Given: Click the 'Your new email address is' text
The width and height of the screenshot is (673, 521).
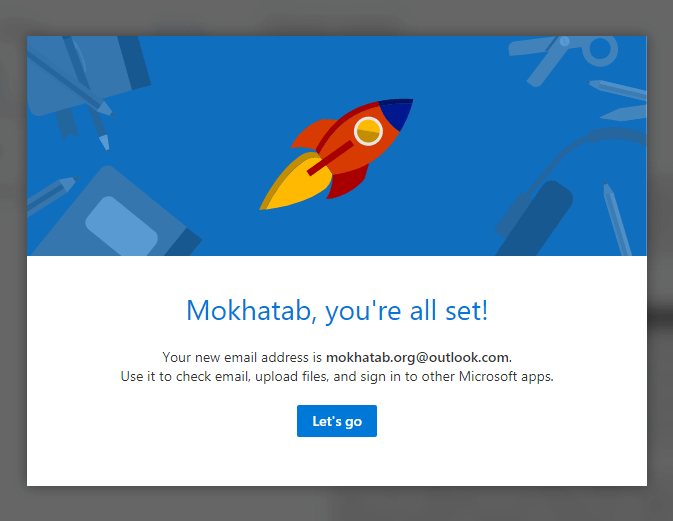Looking at the screenshot, I should coord(243,357).
